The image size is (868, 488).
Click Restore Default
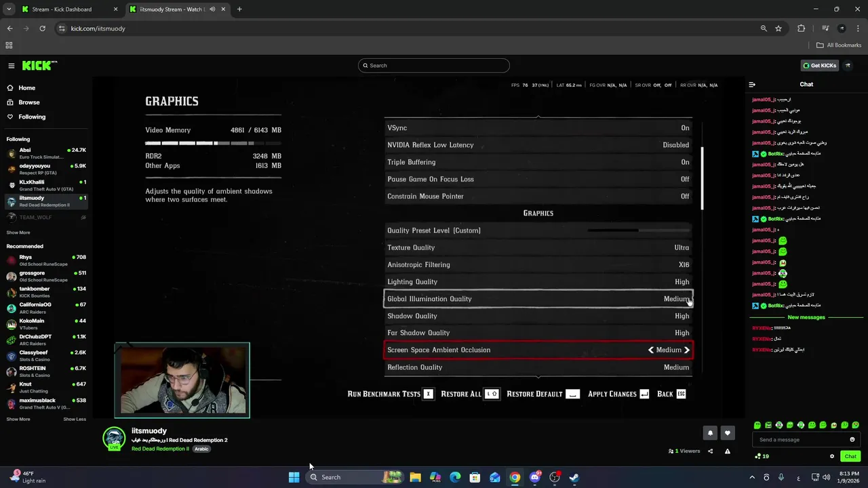[543, 394]
